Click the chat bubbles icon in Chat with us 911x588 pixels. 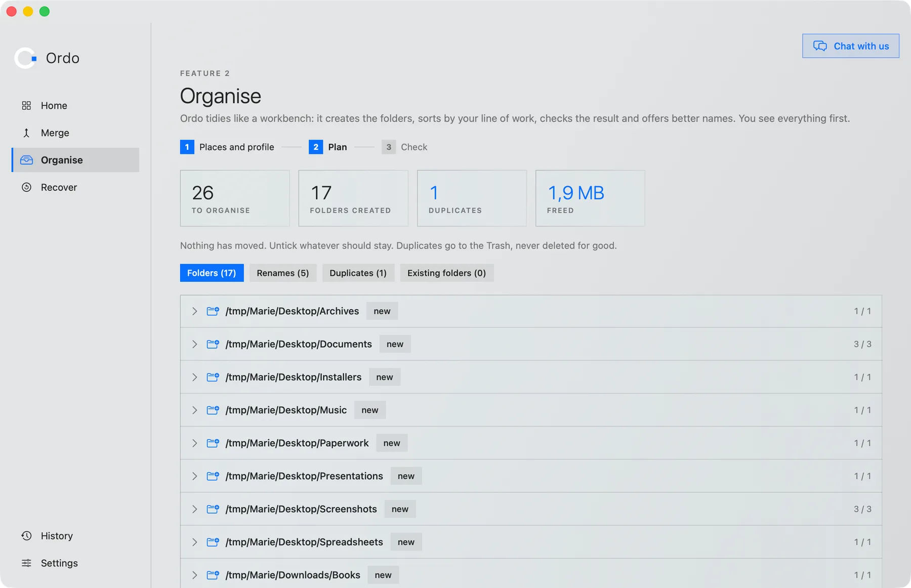click(x=820, y=46)
